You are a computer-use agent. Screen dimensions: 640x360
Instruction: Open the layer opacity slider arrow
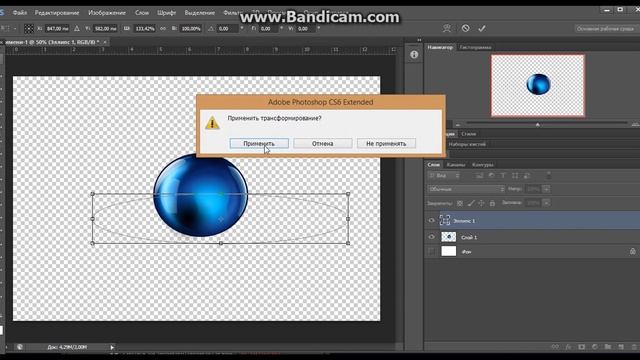coord(546,189)
